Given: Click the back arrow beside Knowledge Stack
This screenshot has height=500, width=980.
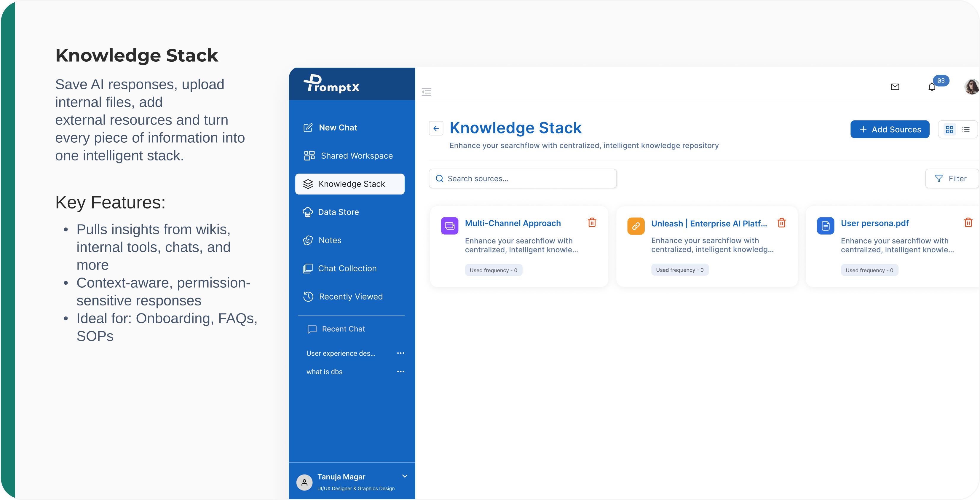Looking at the screenshot, I should [436, 128].
